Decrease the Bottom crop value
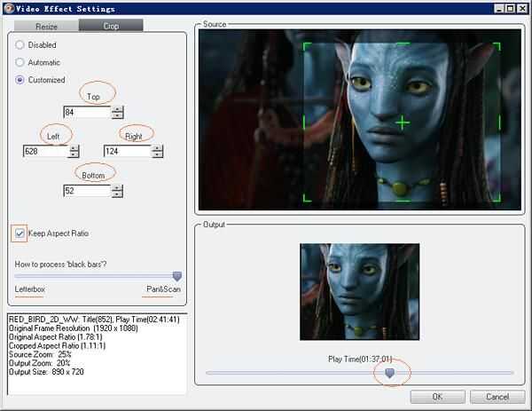The image size is (532, 411). tap(117, 194)
